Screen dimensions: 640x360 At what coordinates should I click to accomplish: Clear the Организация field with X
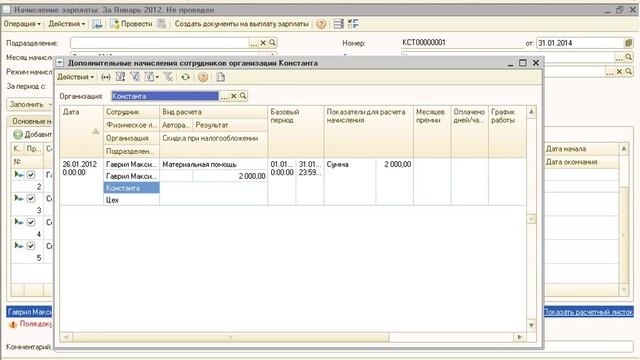click(x=233, y=96)
